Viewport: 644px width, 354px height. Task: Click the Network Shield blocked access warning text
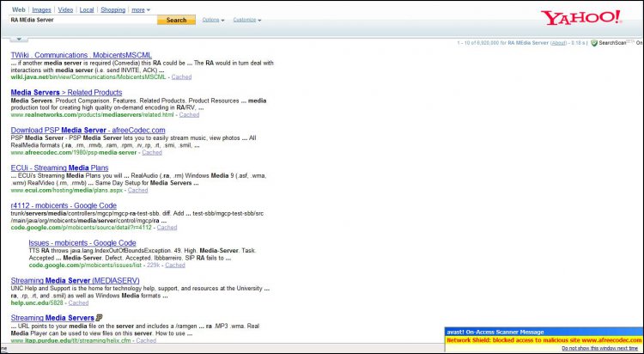tap(544, 340)
